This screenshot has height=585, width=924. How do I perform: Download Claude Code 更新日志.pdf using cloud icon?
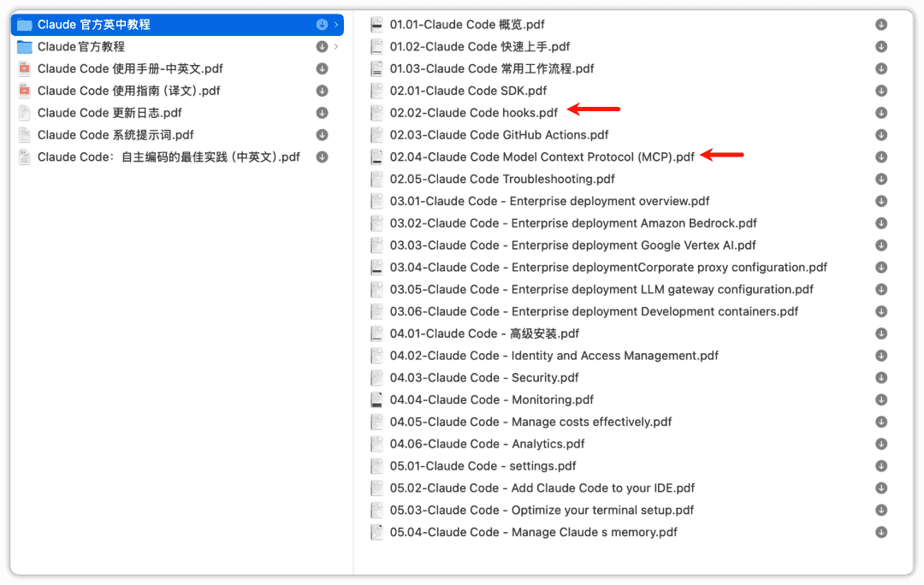pyautogui.click(x=323, y=113)
